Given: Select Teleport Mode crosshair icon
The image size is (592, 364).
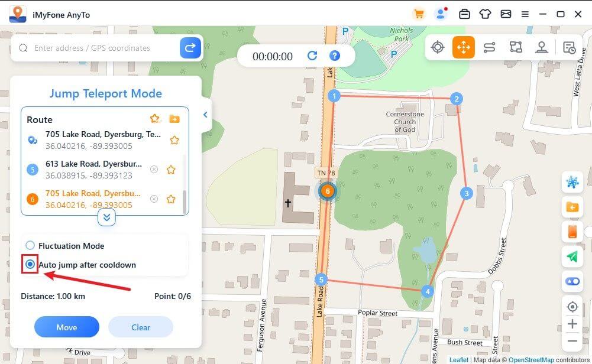Looking at the screenshot, I should pyautogui.click(x=438, y=47).
